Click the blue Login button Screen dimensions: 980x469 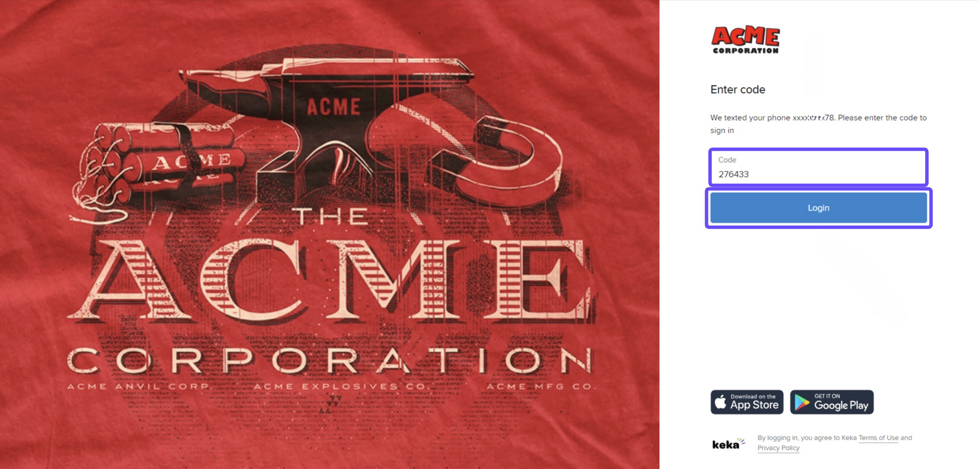(x=818, y=208)
